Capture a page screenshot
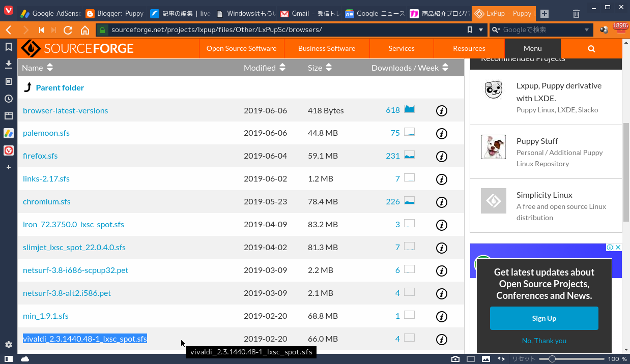 click(x=455, y=359)
